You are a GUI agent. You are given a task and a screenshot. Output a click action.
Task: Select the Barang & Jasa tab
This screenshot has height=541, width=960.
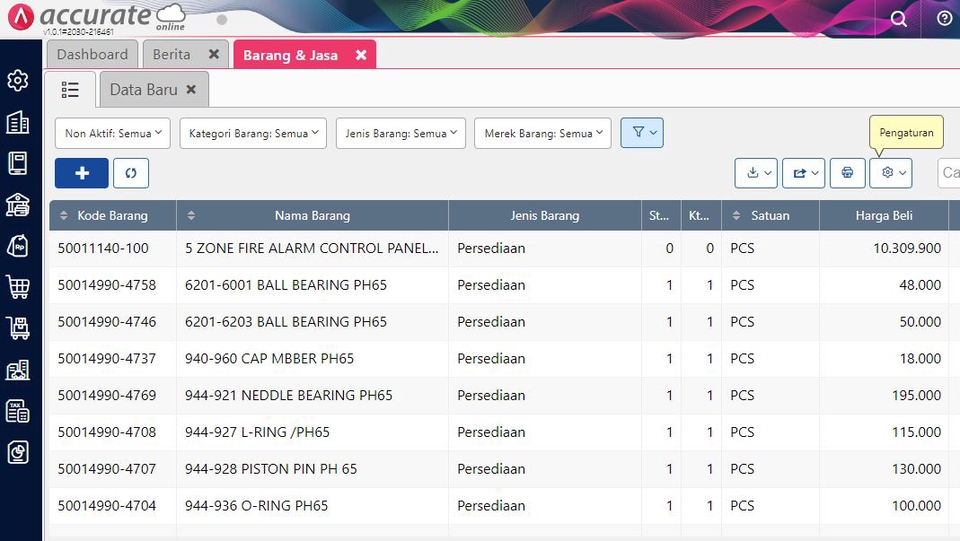click(x=290, y=55)
